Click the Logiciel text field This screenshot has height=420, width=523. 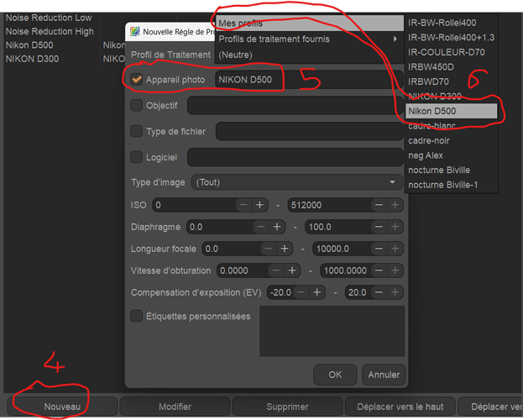click(x=295, y=157)
